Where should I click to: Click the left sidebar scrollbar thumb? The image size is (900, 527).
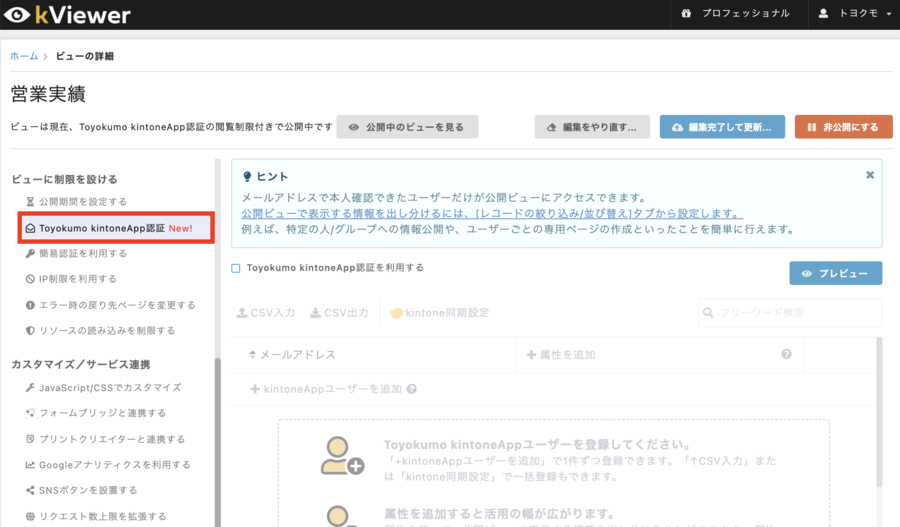[218, 442]
